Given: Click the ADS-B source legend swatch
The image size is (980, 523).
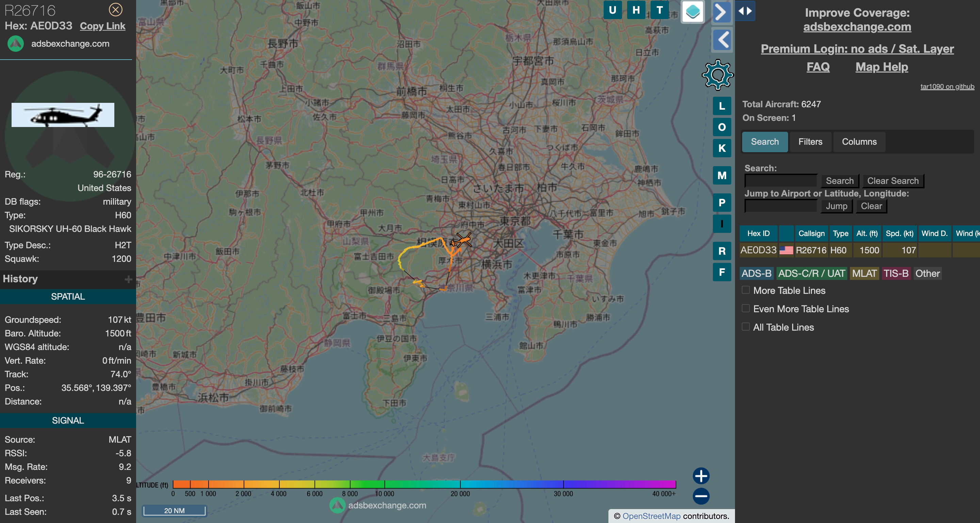Looking at the screenshot, I should (756, 273).
